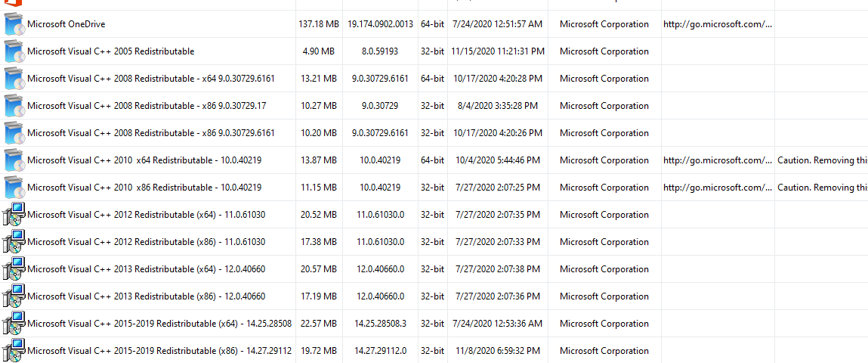Click installer icon for Visual C++ 2013 (x86)
868x363 pixels.
point(14,296)
